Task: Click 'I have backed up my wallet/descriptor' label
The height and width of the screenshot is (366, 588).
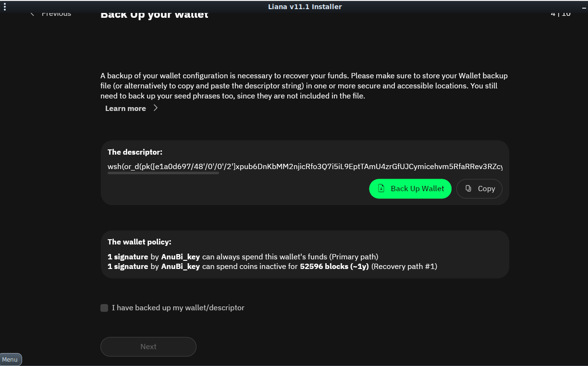Action: click(x=178, y=308)
